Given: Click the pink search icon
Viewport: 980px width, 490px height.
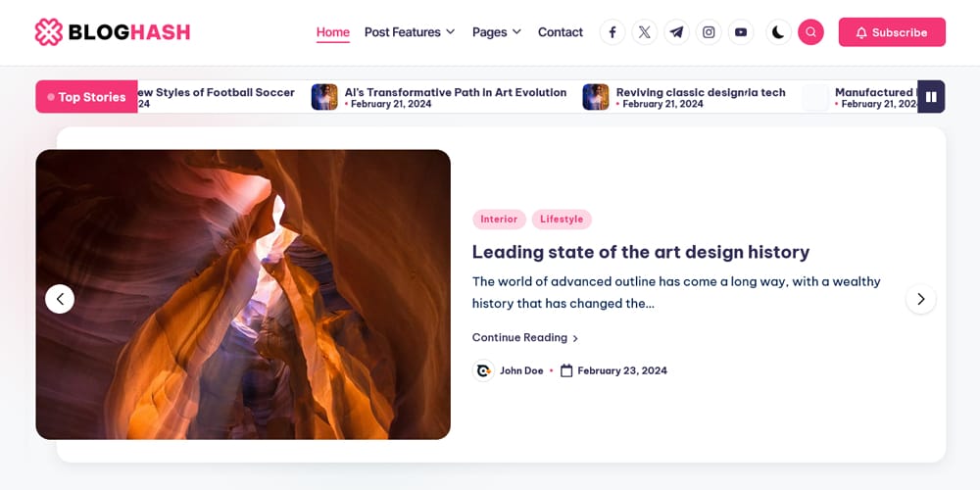Looking at the screenshot, I should point(810,32).
